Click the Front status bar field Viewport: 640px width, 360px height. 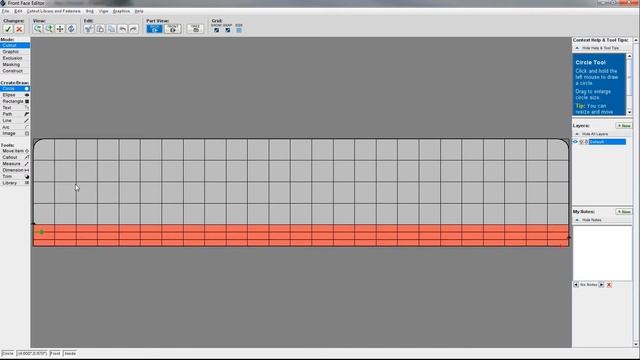(x=55, y=353)
